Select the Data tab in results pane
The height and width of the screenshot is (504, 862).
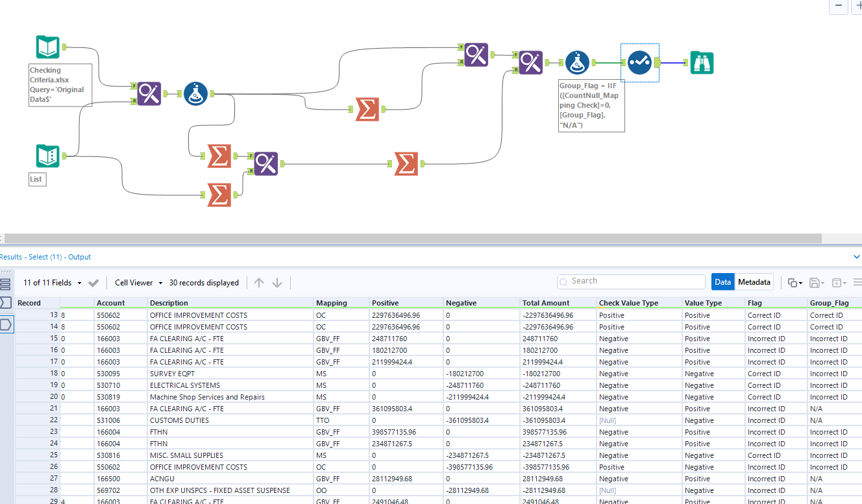tap(722, 282)
